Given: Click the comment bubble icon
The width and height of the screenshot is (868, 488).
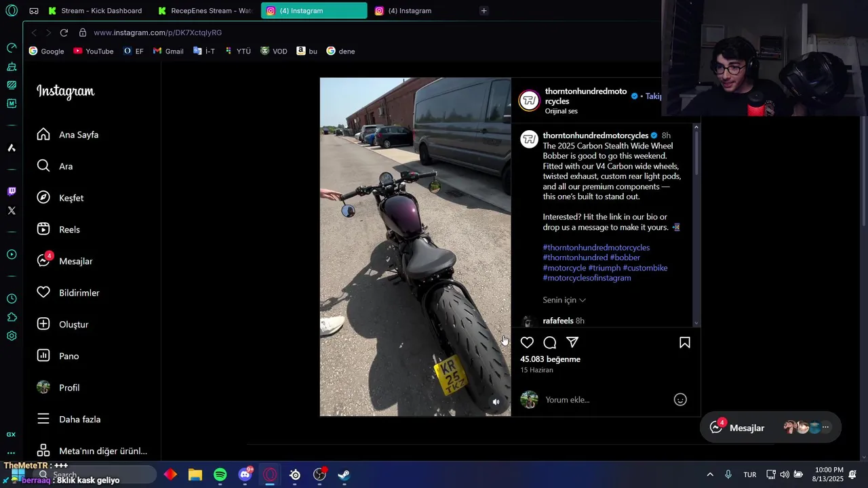Looking at the screenshot, I should tap(550, 342).
